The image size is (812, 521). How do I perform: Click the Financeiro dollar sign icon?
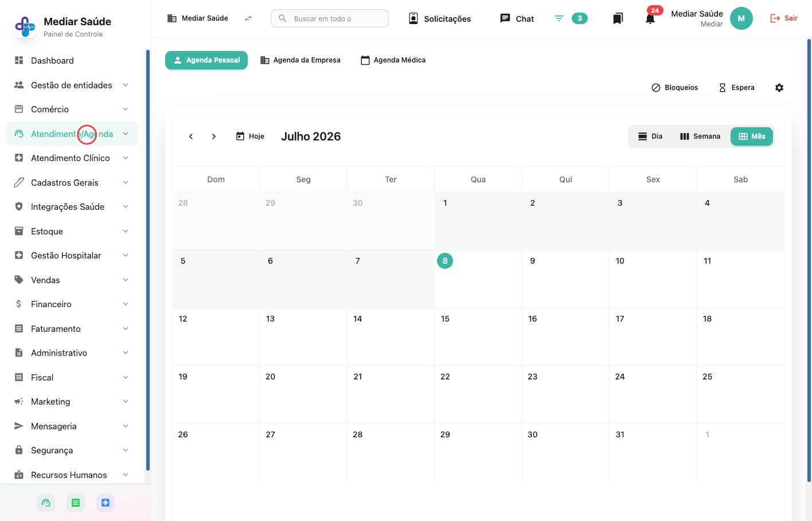19,304
